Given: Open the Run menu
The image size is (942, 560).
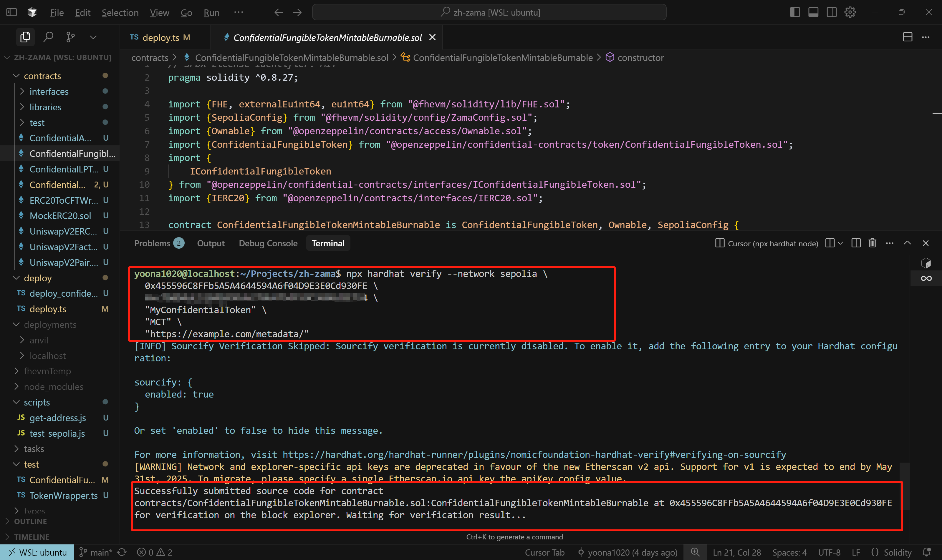Looking at the screenshot, I should tap(211, 12).
